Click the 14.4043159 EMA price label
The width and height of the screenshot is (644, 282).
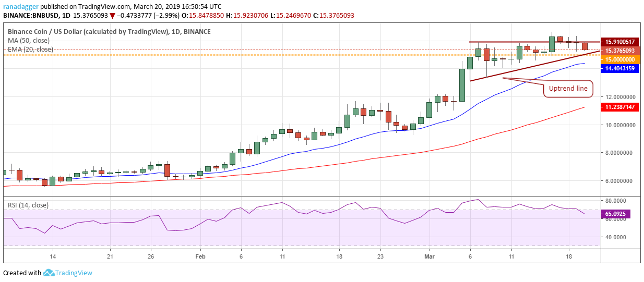pos(620,68)
